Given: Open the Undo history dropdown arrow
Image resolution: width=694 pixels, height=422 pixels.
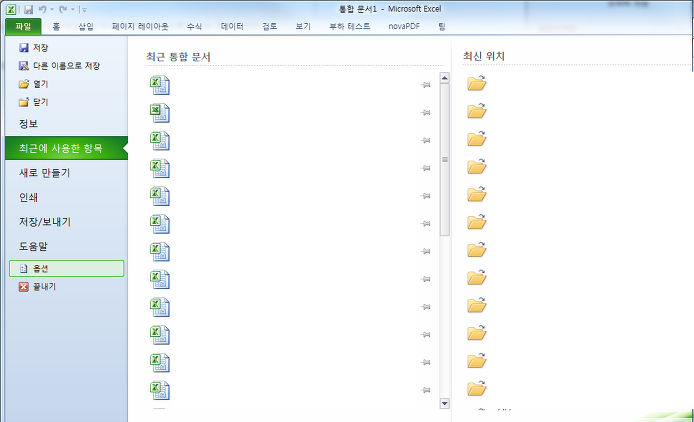Looking at the screenshot, I should [x=52, y=9].
